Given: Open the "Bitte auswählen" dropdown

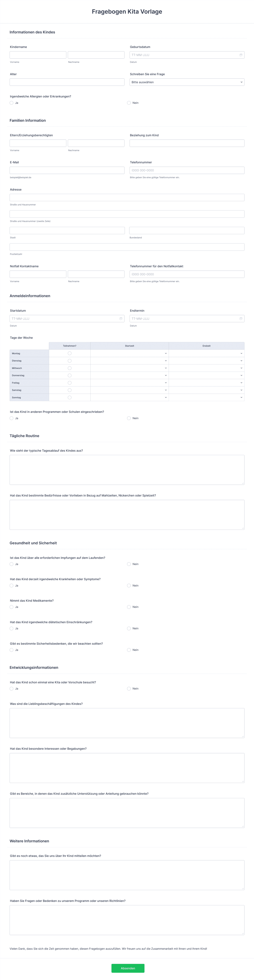Looking at the screenshot, I should point(187,82).
